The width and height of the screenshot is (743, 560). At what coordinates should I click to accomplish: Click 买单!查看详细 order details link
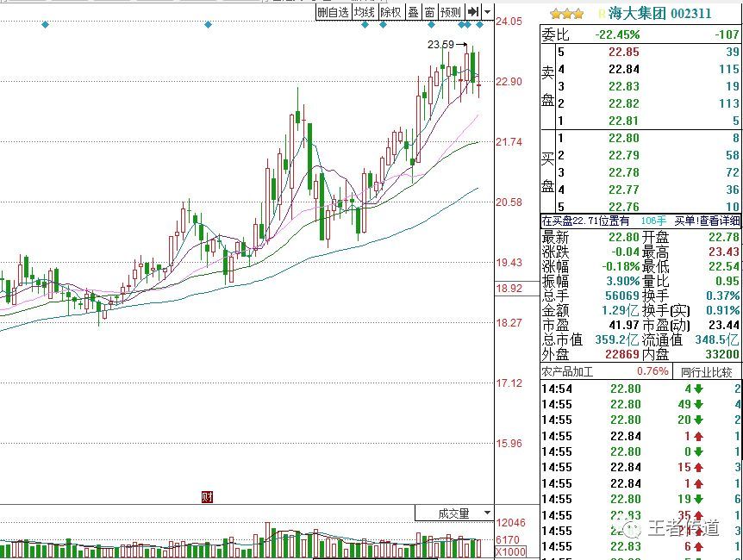pos(707,221)
